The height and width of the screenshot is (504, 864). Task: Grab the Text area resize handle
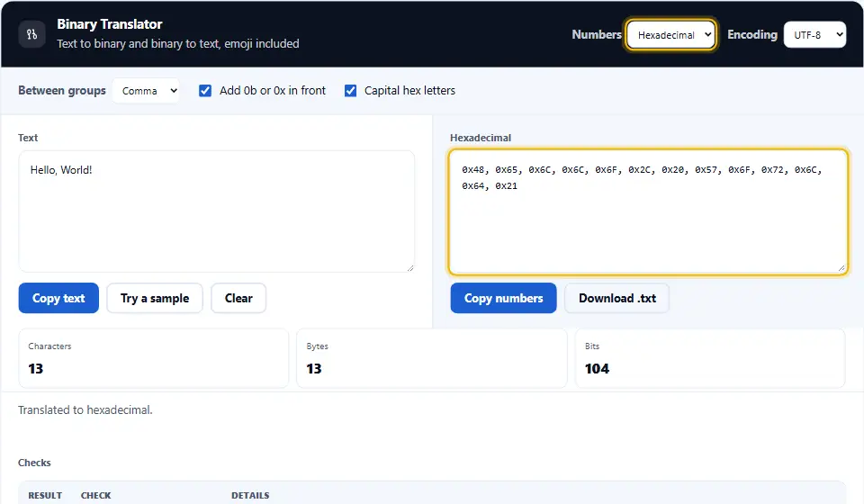click(x=410, y=267)
